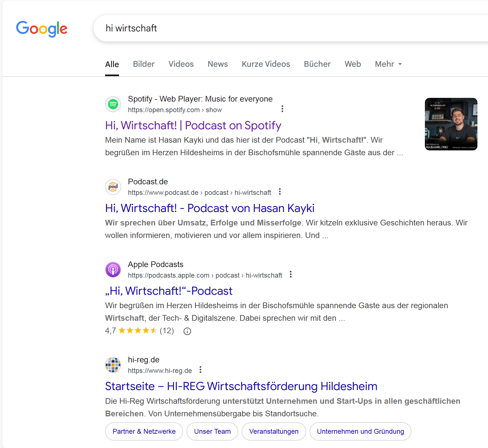The image size is (488, 448).
Task: Open Hi, Wirtschaft! Podcast on Spotify link
Action: coord(193,126)
